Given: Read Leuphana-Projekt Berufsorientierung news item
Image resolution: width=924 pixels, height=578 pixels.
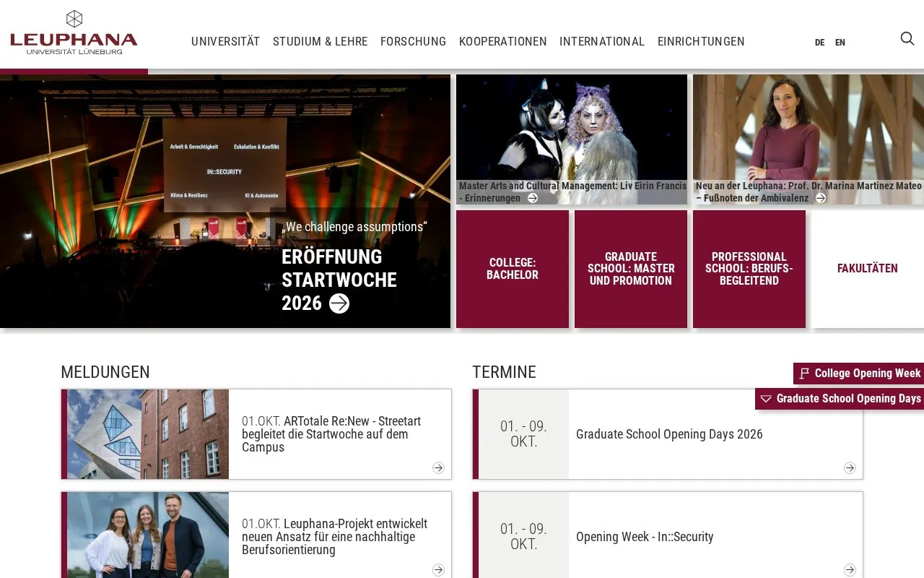Looking at the screenshot, I should coord(335,537).
